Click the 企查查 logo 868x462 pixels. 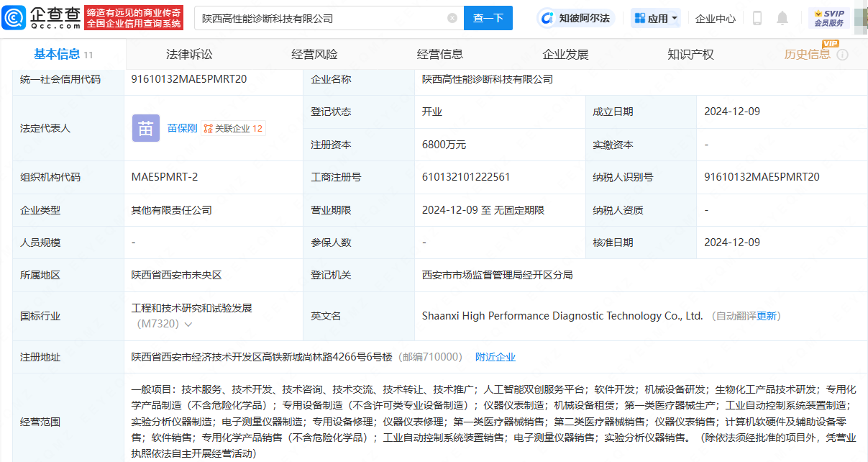point(42,18)
